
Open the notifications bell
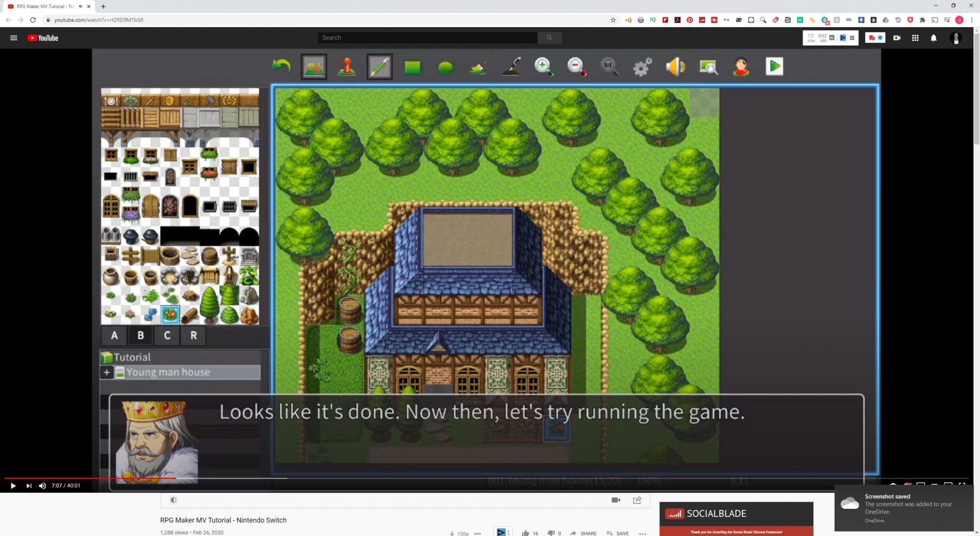[934, 38]
